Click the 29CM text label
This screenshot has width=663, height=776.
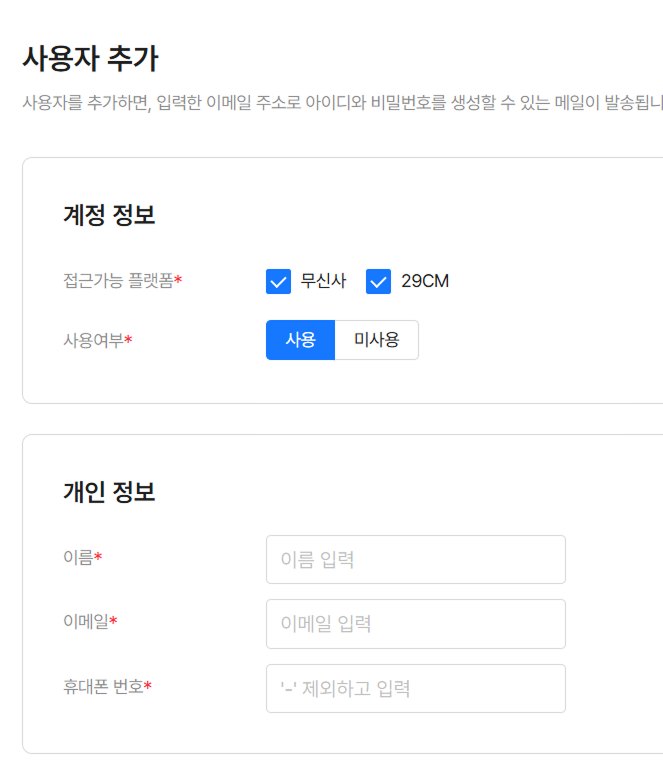tap(425, 281)
